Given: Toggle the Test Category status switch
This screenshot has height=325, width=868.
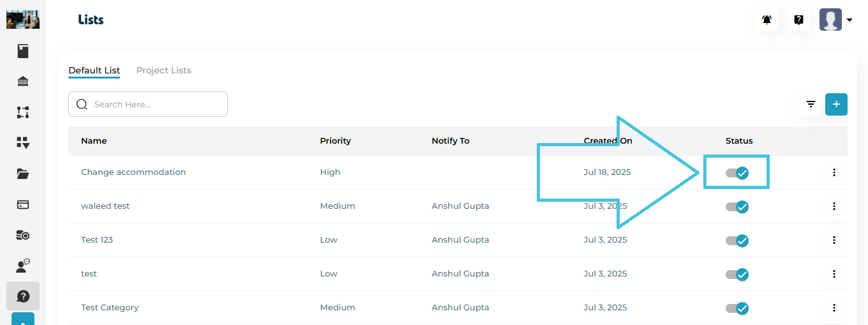Looking at the screenshot, I should click(737, 308).
